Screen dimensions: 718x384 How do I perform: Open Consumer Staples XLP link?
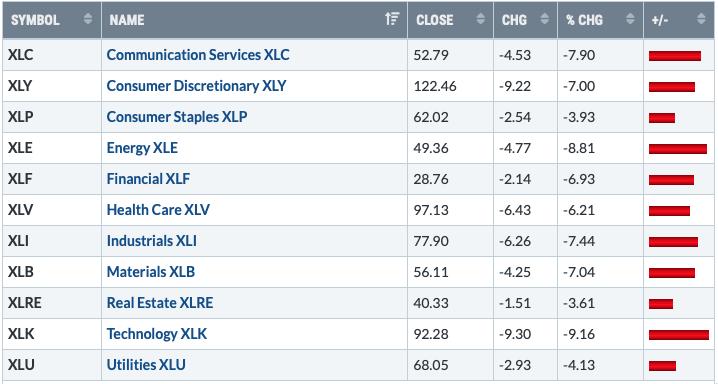177,117
